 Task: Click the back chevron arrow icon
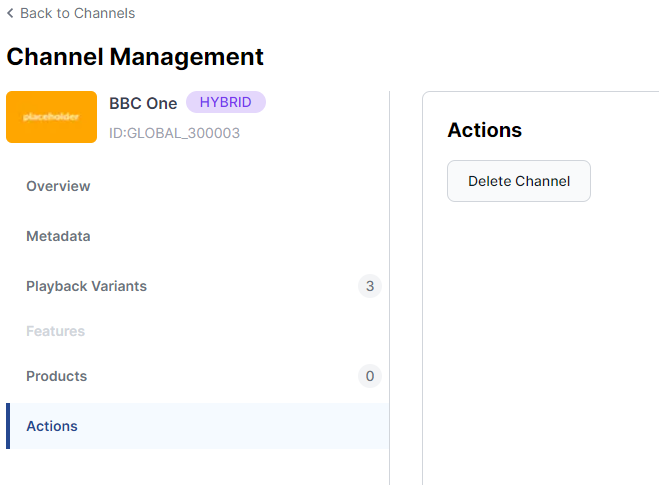coord(10,14)
